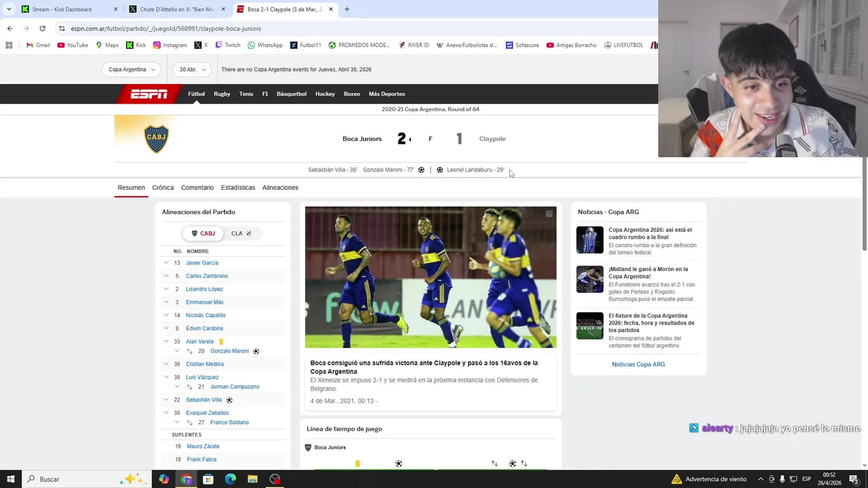Open the YouTube bookmark

(73, 45)
